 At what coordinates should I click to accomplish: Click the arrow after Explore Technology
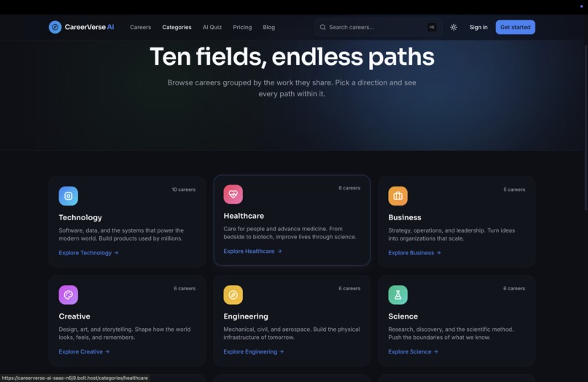(116, 253)
